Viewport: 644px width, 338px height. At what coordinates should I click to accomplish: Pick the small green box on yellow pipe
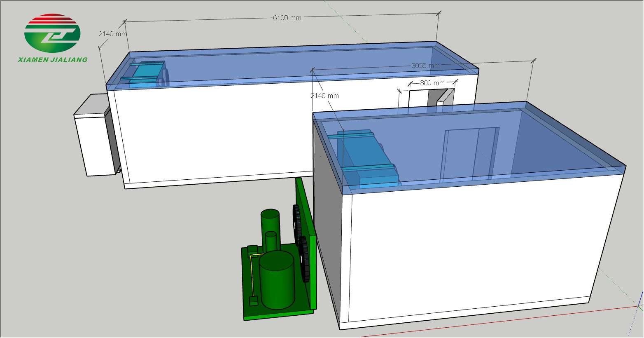(254, 301)
